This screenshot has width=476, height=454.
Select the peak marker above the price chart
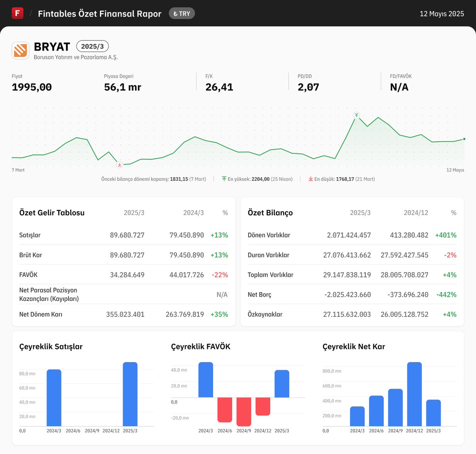(356, 115)
